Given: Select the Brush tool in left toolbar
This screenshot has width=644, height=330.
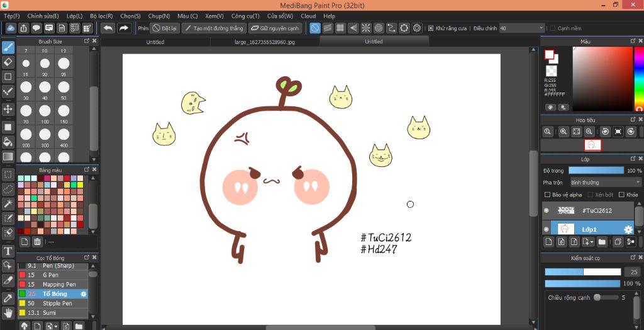Looking at the screenshot, I should coord(8,47).
